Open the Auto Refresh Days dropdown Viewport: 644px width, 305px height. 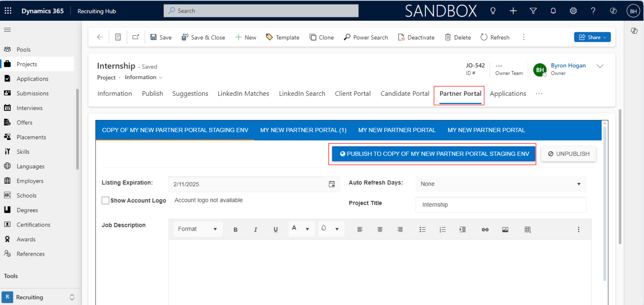point(501,184)
